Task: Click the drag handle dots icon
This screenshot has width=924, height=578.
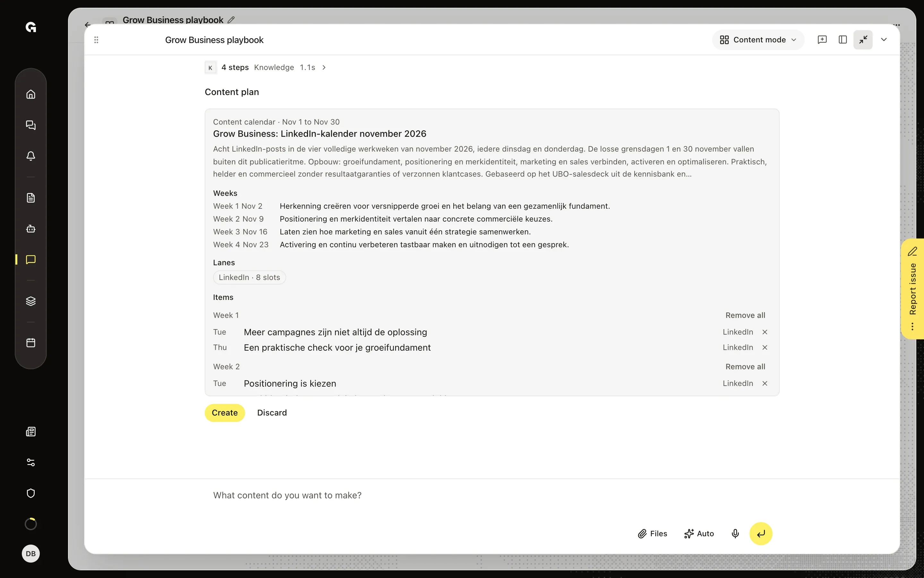Action: [x=96, y=40]
